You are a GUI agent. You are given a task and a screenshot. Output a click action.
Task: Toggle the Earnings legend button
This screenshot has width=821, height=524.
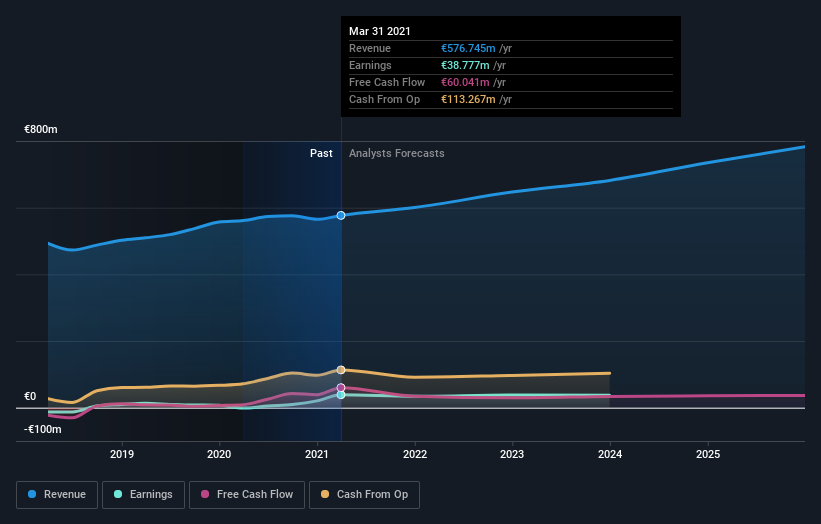143,495
